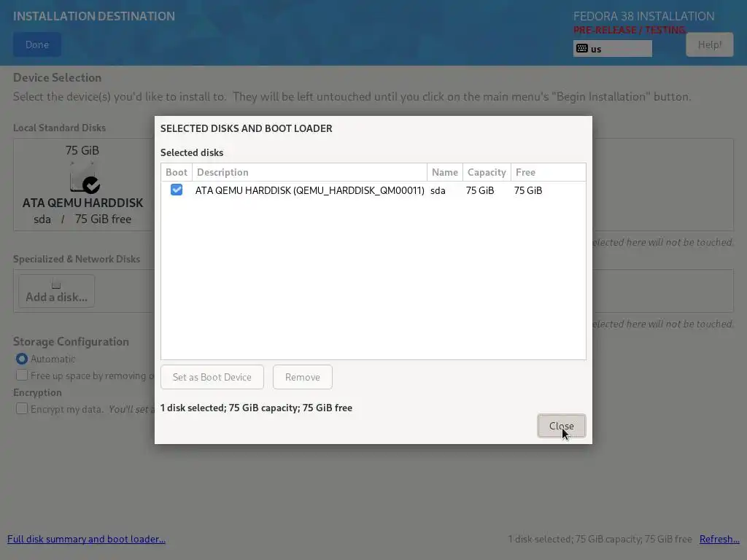Toggle the Boot checkbox for sda disk
Screen dimensions: 747x560
[177, 190]
